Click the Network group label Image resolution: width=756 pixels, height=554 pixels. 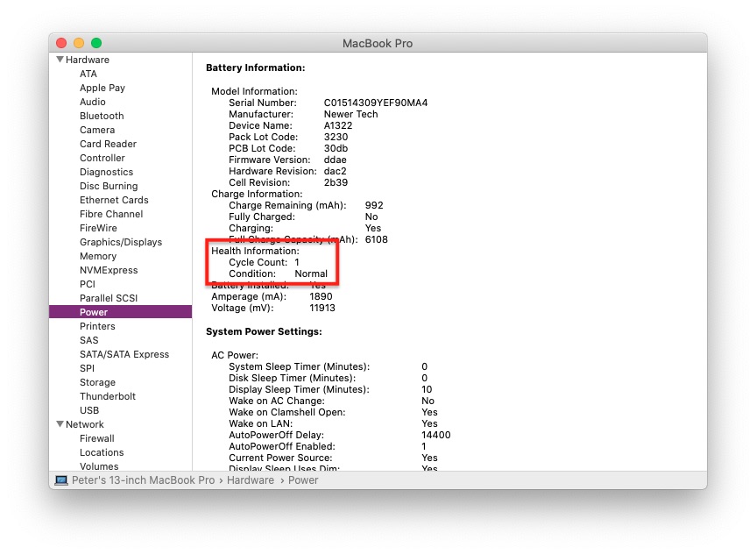click(x=84, y=424)
